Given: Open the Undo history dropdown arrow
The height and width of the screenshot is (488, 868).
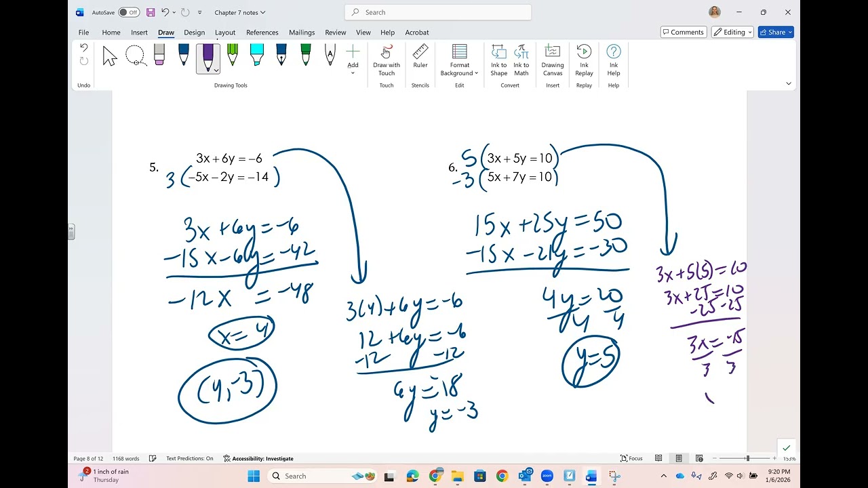Looking at the screenshot, I should (174, 12).
